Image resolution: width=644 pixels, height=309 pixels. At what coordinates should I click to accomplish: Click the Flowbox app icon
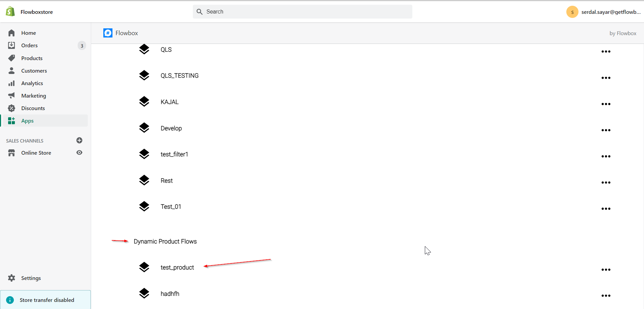(108, 33)
